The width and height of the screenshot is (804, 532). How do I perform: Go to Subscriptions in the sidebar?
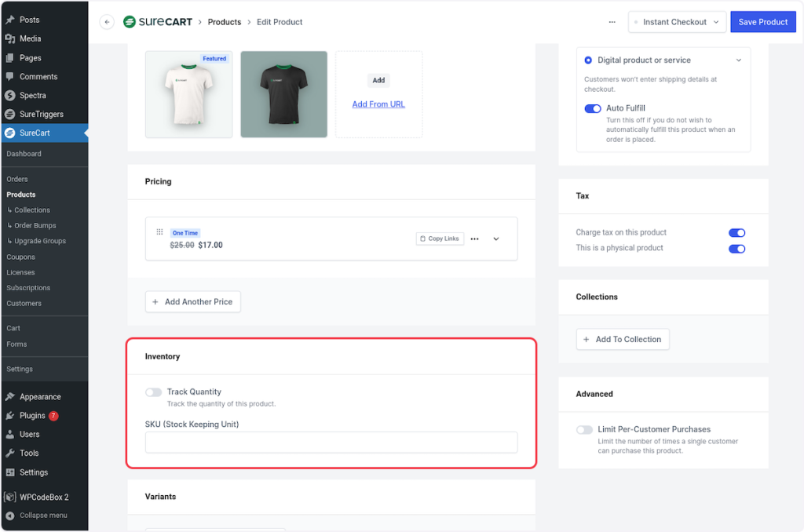(28, 288)
